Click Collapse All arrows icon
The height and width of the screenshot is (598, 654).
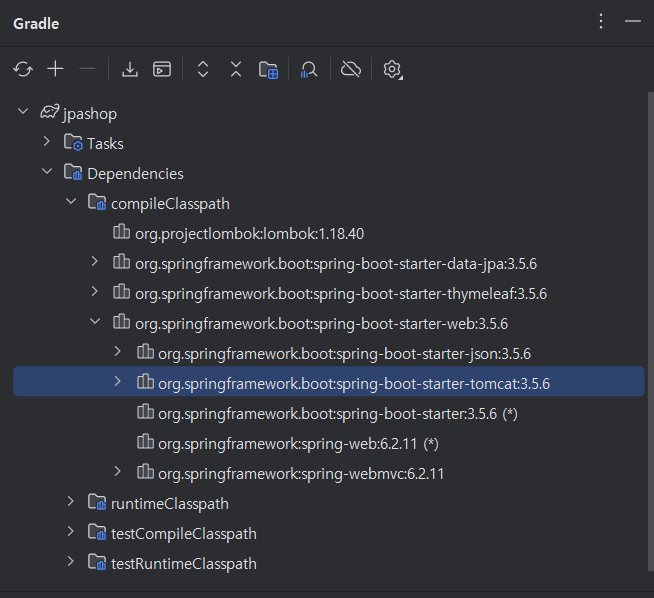pyautogui.click(x=236, y=69)
